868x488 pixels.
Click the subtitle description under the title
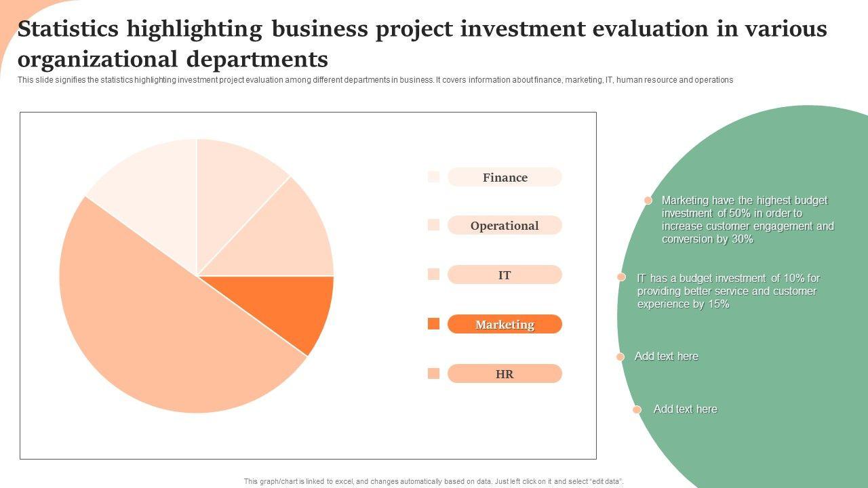(375, 80)
